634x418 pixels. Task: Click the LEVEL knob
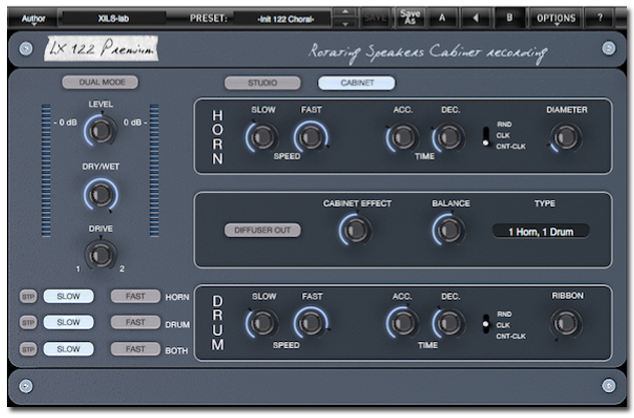(x=100, y=130)
